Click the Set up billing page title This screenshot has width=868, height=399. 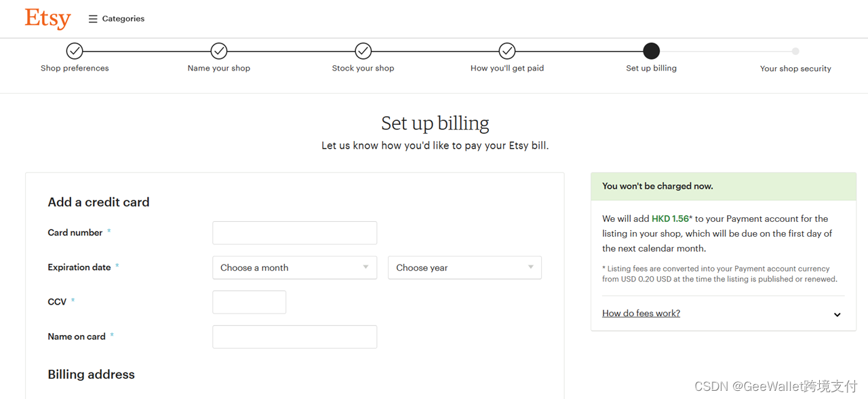click(x=435, y=123)
